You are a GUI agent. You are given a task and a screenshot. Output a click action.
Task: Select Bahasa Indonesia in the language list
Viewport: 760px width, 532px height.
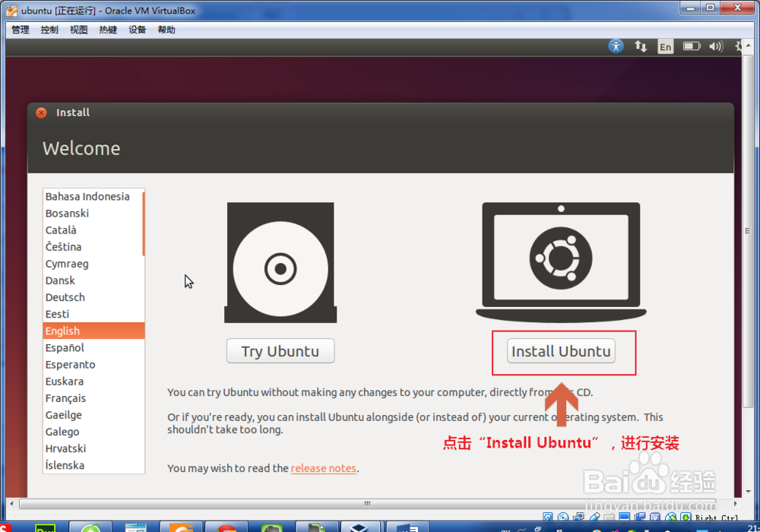click(93, 196)
